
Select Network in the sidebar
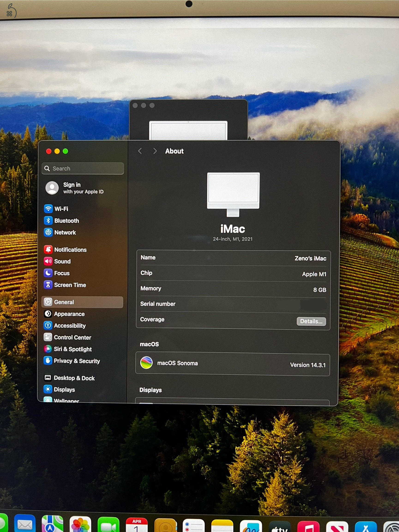point(60,232)
